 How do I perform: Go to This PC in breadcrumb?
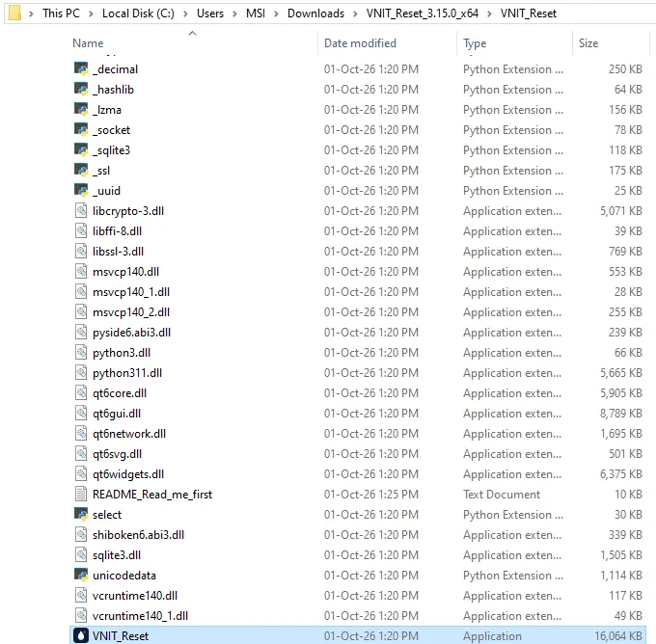tap(61, 13)
